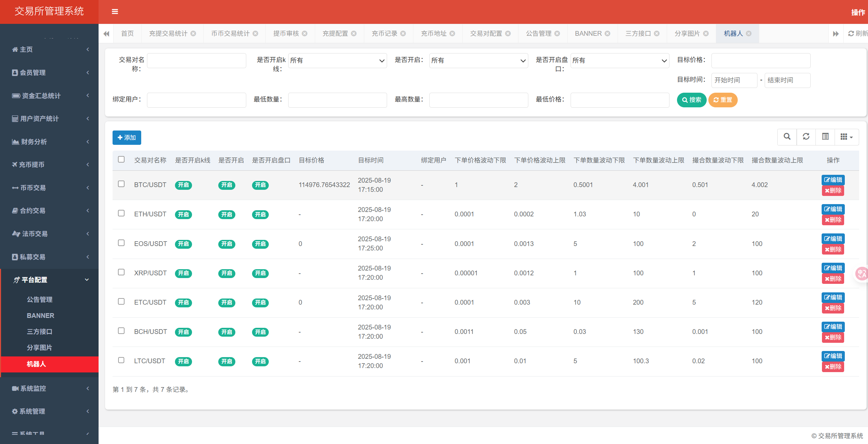Image resolution: width=868 pixels, height=444 pixels.
Task: Click the green 搜索 button
Action: (x=691, y=100)
